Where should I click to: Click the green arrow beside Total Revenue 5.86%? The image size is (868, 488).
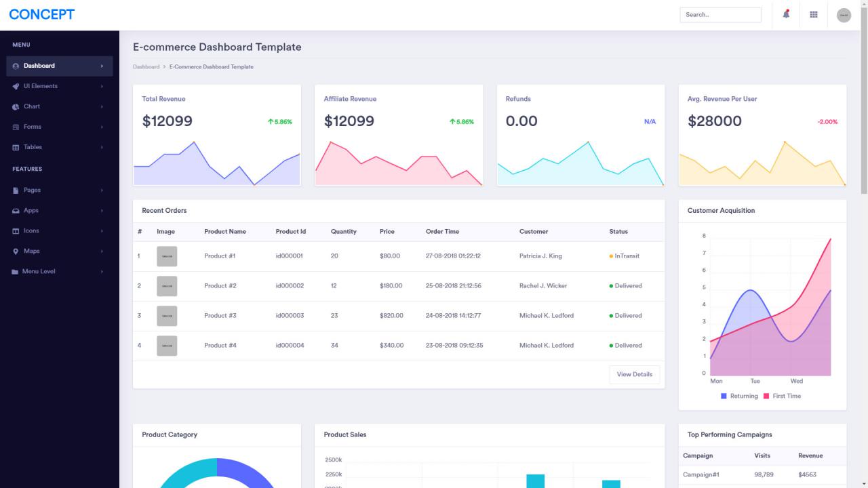pos(270,122)
